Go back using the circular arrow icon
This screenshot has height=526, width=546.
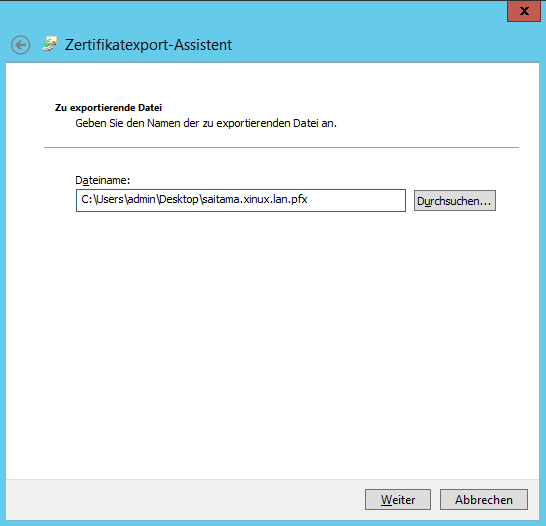21,45
